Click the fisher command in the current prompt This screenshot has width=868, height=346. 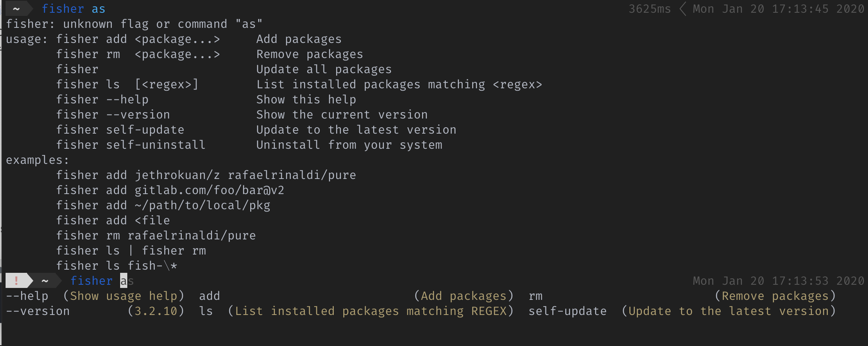(91, 281)
